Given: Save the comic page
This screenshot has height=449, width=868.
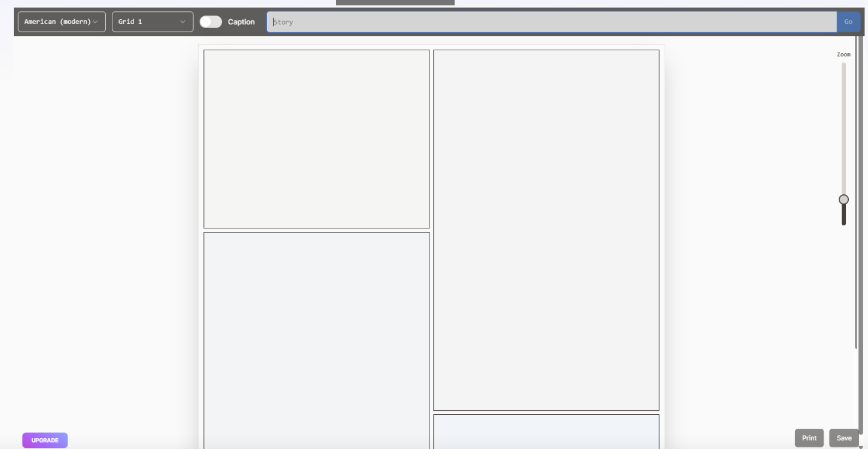Looking at the screenshot, I should coord(843,438).
